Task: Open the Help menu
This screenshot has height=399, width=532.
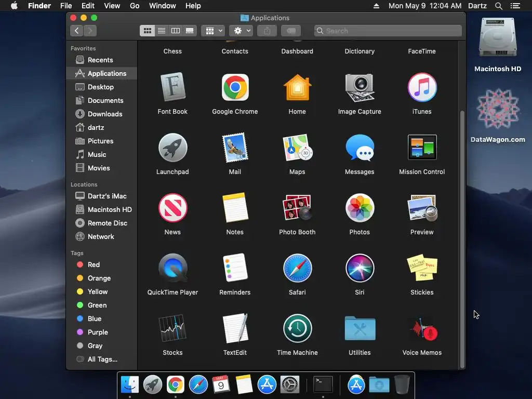Action: coord(193,6)
